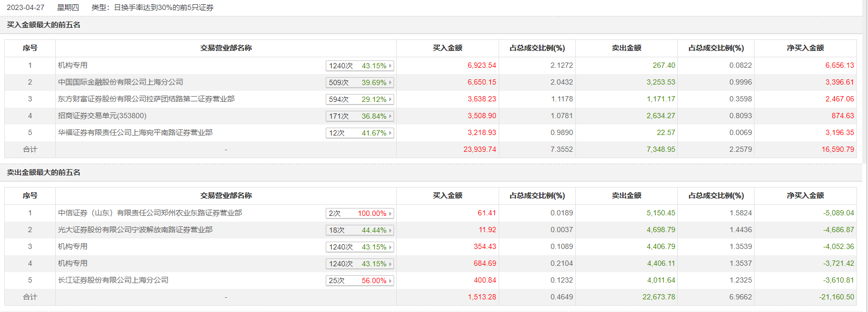This screenshot has width=868, height=312.
Task: Open 机构专用 in the top buyers table
Action: (73, 66)
